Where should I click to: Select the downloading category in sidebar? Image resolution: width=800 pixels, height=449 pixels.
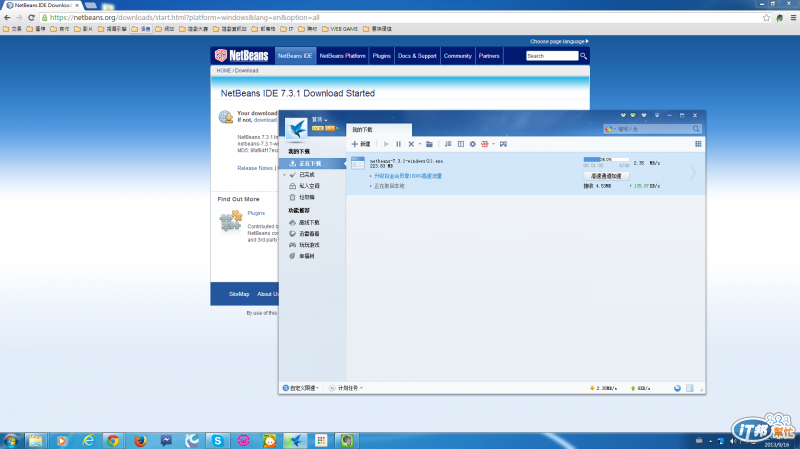(312, 164)
